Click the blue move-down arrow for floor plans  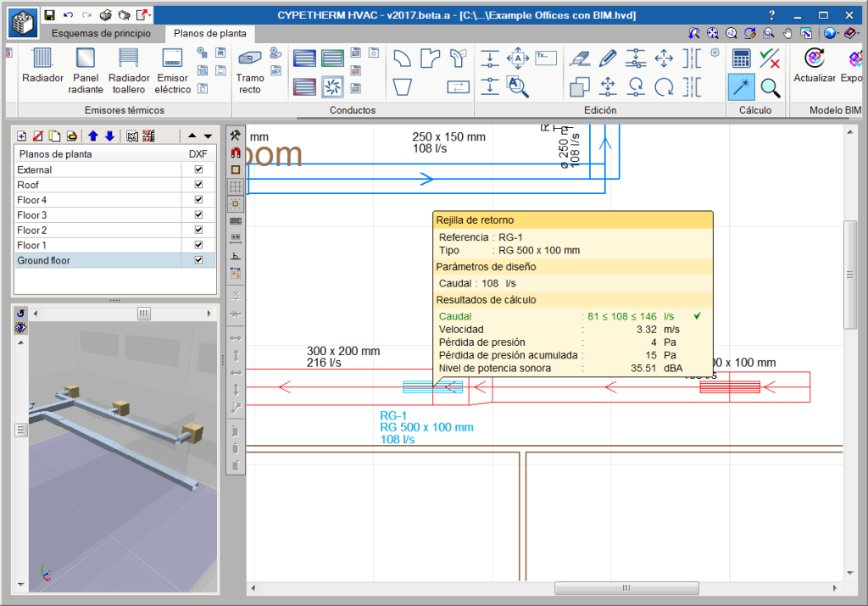(109, 136)
